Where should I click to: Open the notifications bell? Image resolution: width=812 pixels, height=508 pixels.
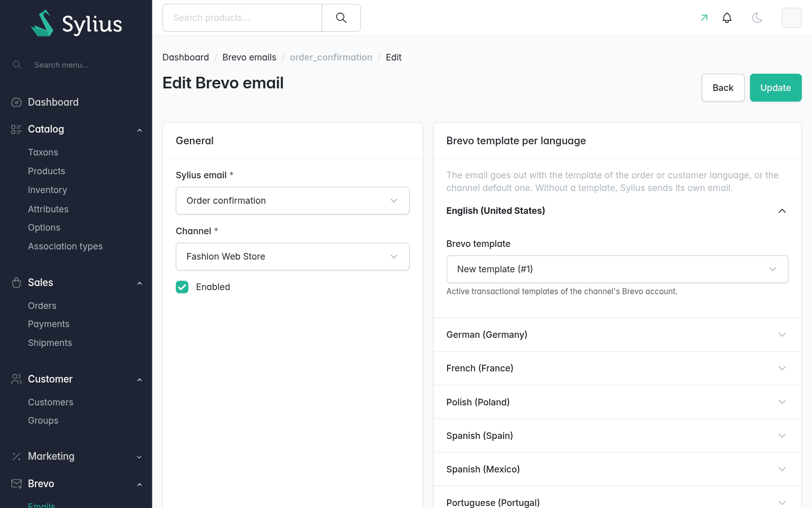727,18
